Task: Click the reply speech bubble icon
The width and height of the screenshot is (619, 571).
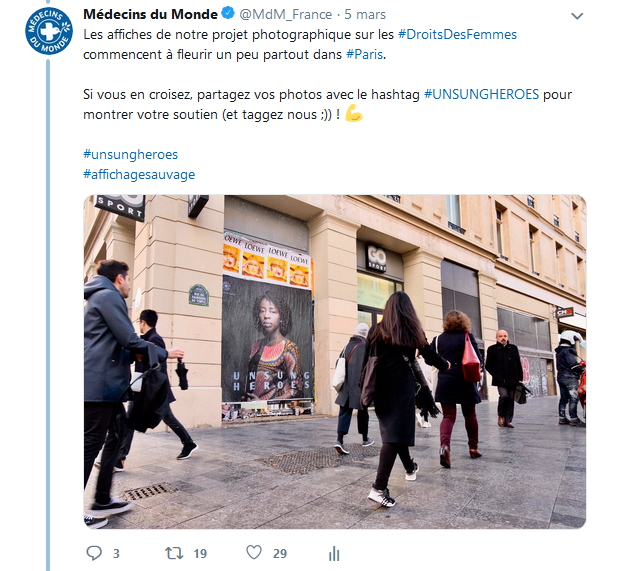Action: 94,553
